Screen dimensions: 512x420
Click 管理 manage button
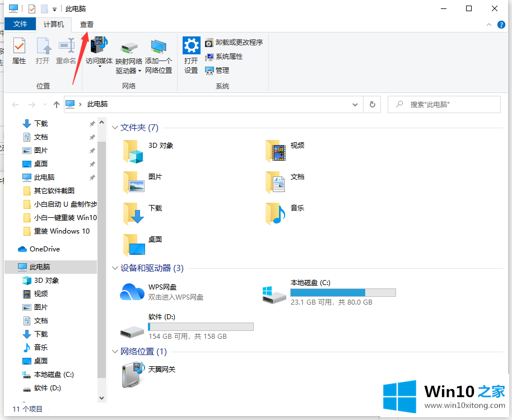pyautogui.click(x=217, y=71)
